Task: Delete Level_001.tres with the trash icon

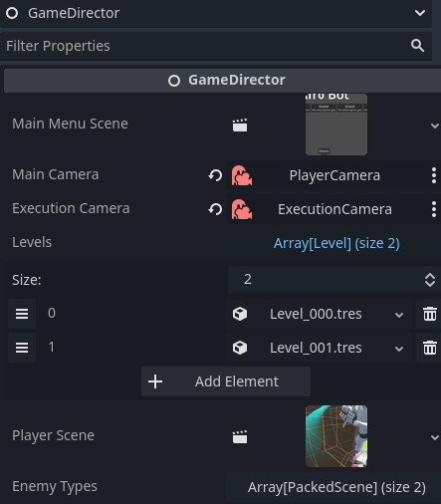Action: (x=430, y=348)
